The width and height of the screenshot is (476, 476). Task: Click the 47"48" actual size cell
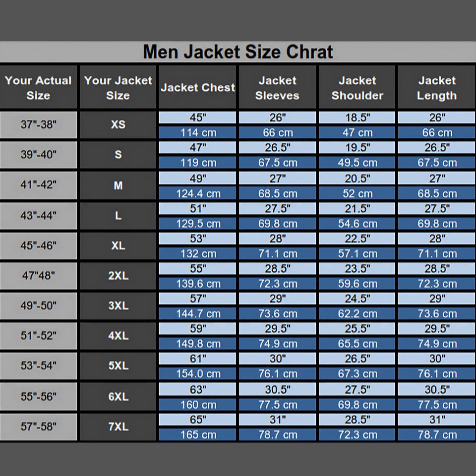coord(38,276)
